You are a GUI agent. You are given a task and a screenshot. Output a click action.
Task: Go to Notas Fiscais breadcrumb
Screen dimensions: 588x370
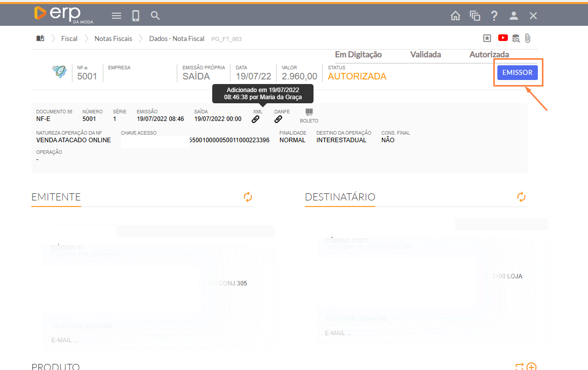tap(113, 38)
